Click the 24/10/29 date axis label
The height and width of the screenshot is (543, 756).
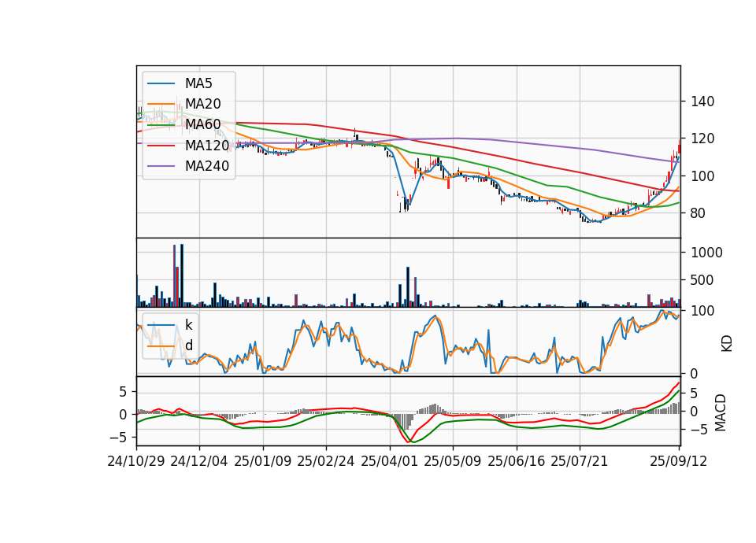click(x=136, y=461)
